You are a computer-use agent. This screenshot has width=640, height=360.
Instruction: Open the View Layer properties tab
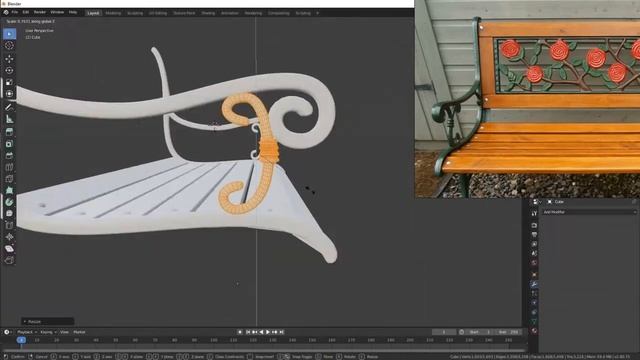[x=534, y=244]
